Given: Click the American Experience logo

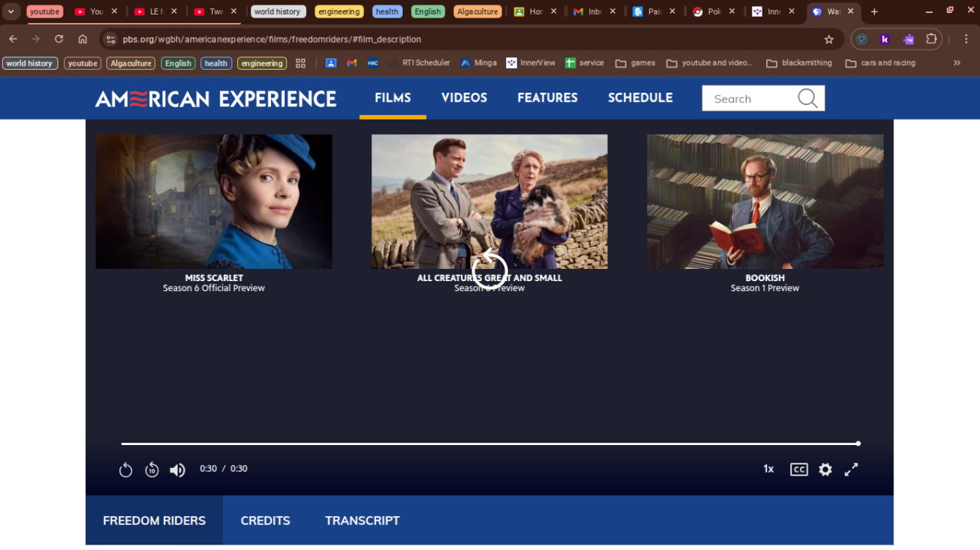Looking at the screenshot, I should [x=216, y=99].
